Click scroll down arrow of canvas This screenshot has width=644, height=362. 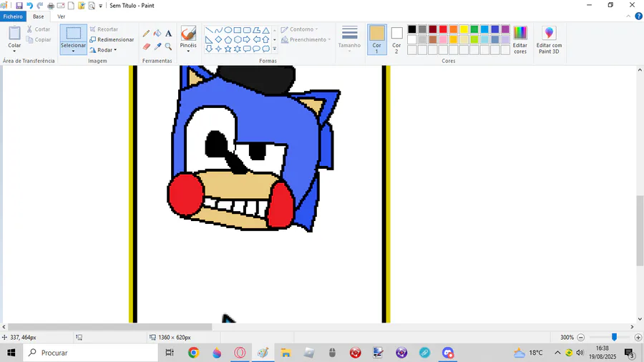pos(640,319)
